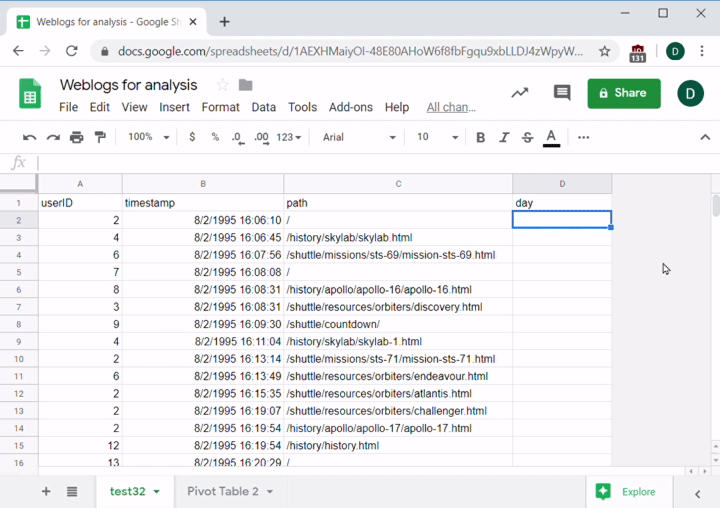The height and width of the screenshot is (508, 720).
Task: Open the comment history icon
Action: (x=562, y=93)
